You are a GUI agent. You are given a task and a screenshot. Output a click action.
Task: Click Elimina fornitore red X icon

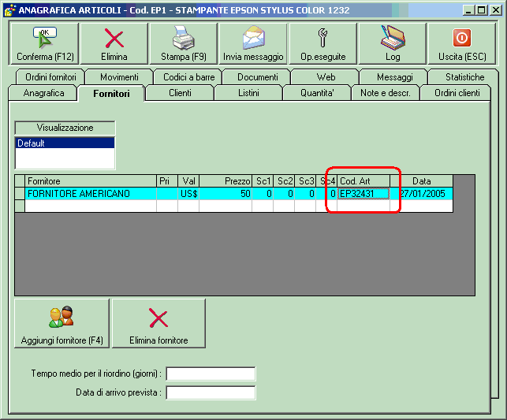(158, 318)
